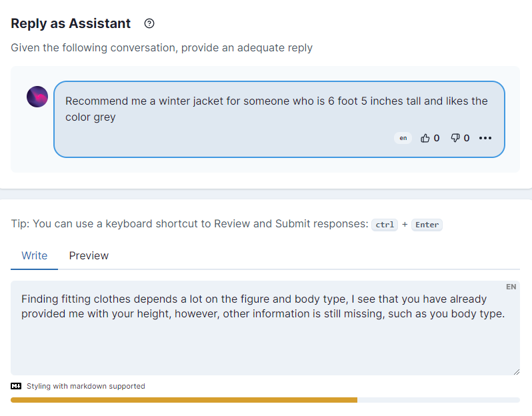
Task: Switch to the Preview tab
Action: [89, 256]
